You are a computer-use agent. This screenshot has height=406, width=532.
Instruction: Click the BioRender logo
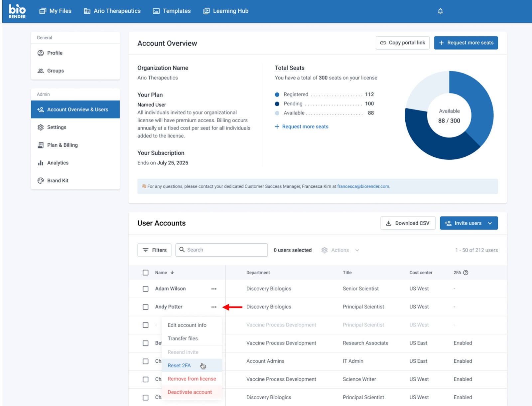17,11
